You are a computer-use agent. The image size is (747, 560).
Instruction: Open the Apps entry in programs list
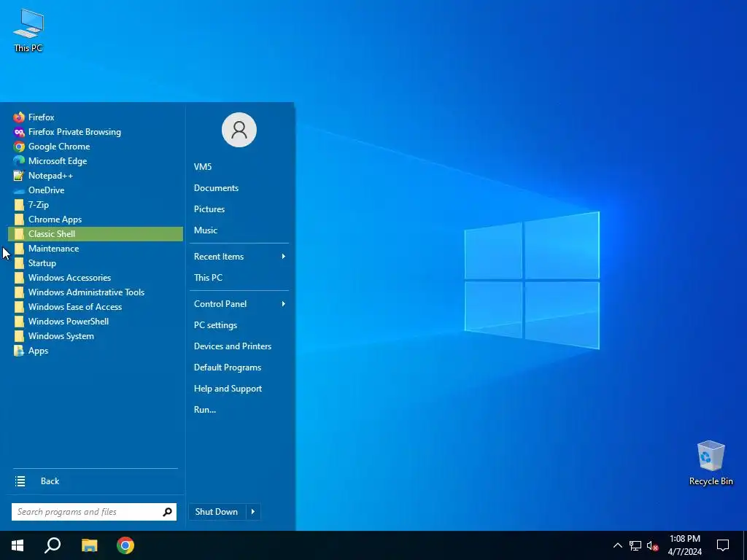point(96,351)
